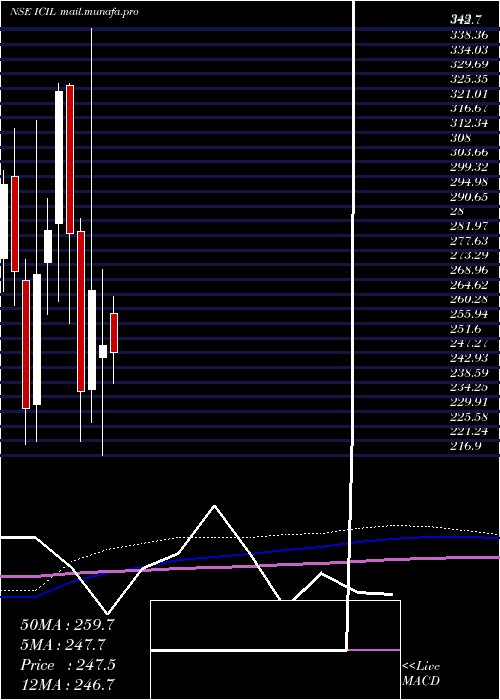Click the 260.28 price axis label
Image resolution: width=500 pixels, height=700 pixels.
tap(469, 300)
